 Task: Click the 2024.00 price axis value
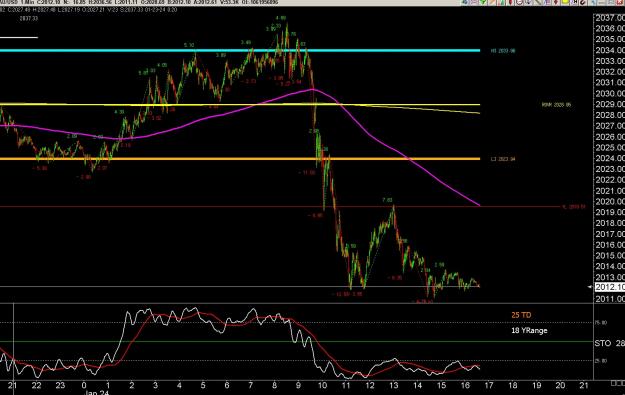(610, 158)
